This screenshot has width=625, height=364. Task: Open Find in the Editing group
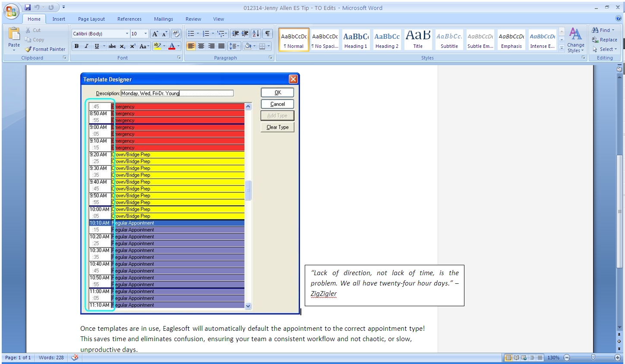[x=603, y=30]
